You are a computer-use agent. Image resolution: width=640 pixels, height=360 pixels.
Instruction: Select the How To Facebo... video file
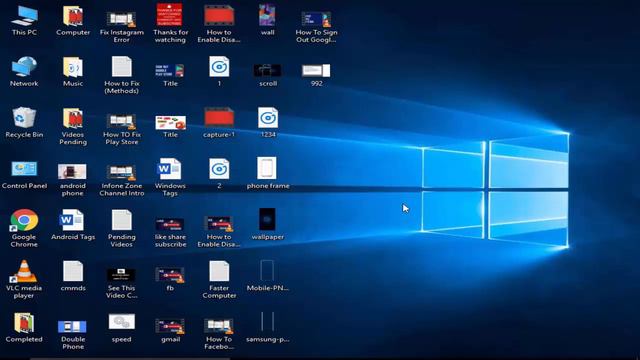pyautogui.click(x=219, y=334)
